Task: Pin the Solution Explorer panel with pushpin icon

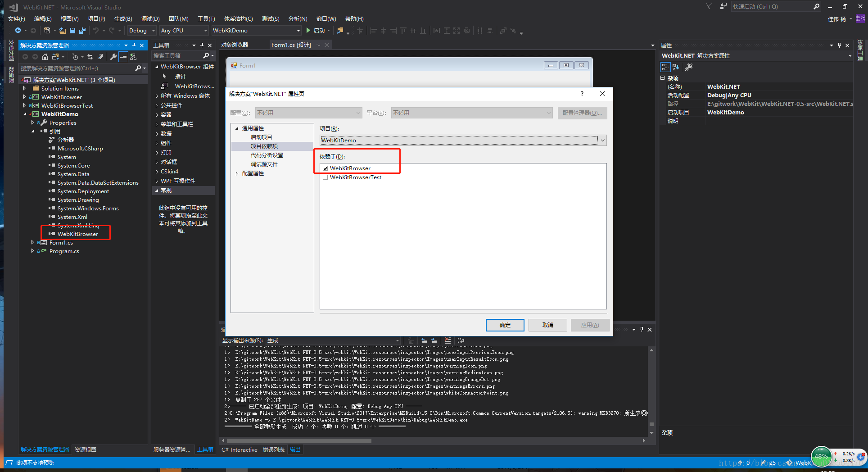Action: click(134, 45)
